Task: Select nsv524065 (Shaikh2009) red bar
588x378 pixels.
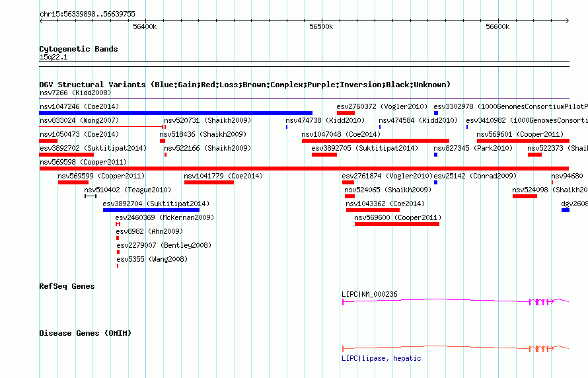Action: coord(349,196)
